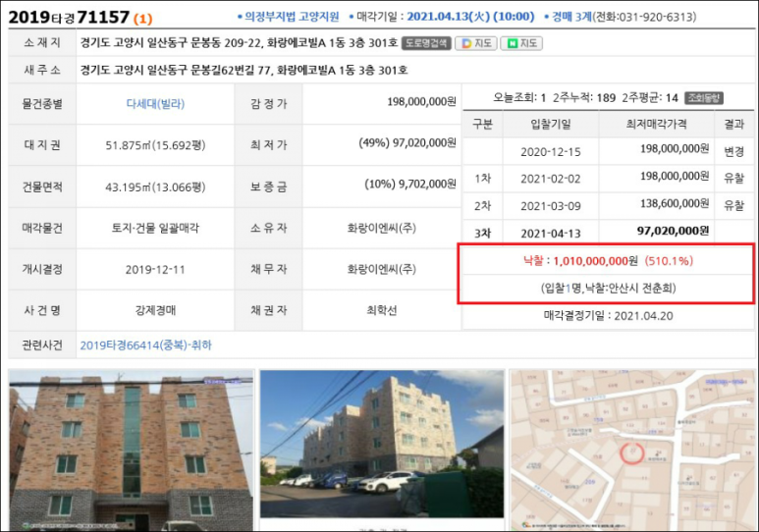This screenshot has width=759, height=532.
Task: Open the angled building street photo
Action: (382, 444)
